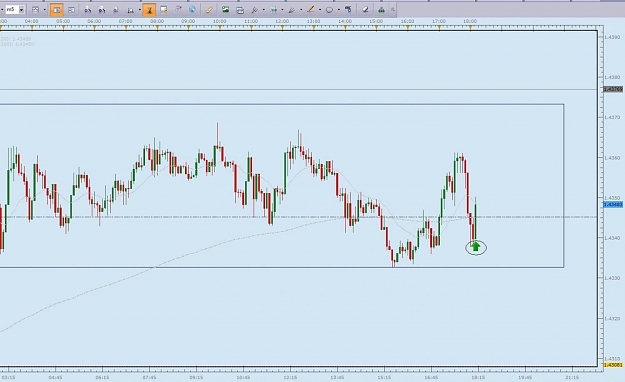Open the dropdown arrow left of the ellipse tool
The height and width of the screenshot is (382, 625).
pos(320,10)
